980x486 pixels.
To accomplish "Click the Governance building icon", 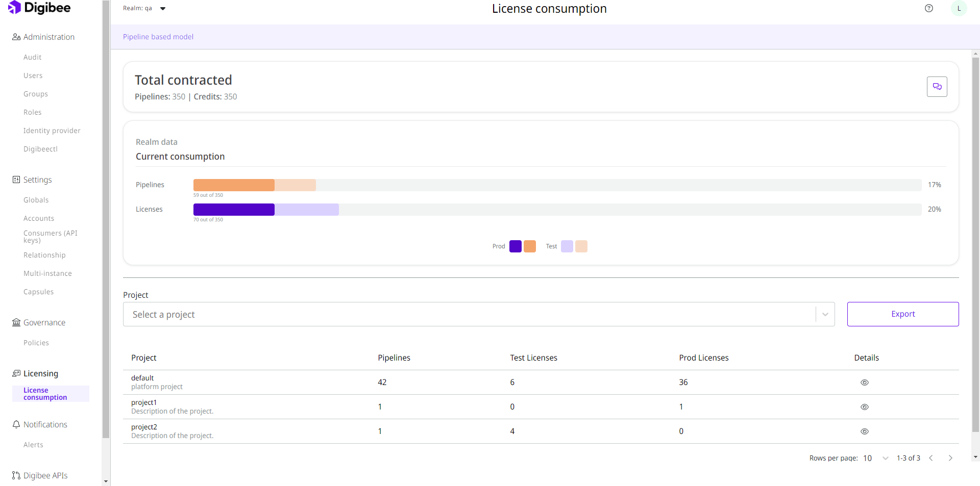I will point(16,322).
